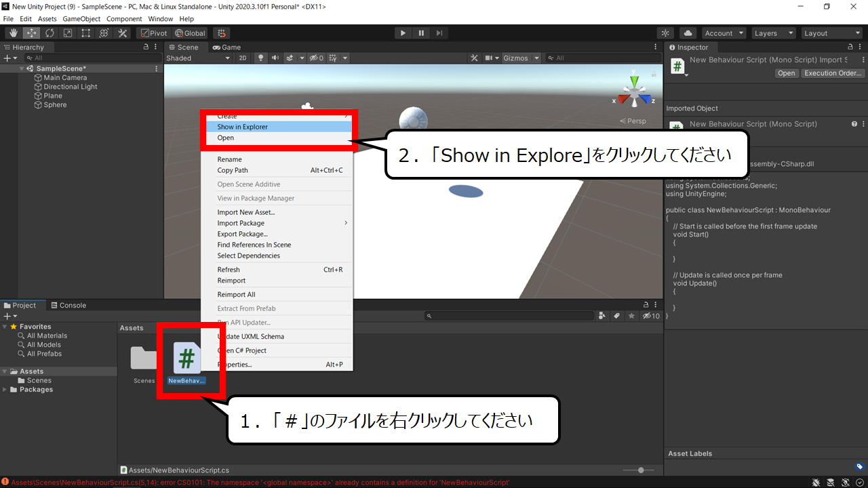Lock the Inspector panel
Image resolution: width=868 pixels, height=488 pixels.
tap(850, 47)
